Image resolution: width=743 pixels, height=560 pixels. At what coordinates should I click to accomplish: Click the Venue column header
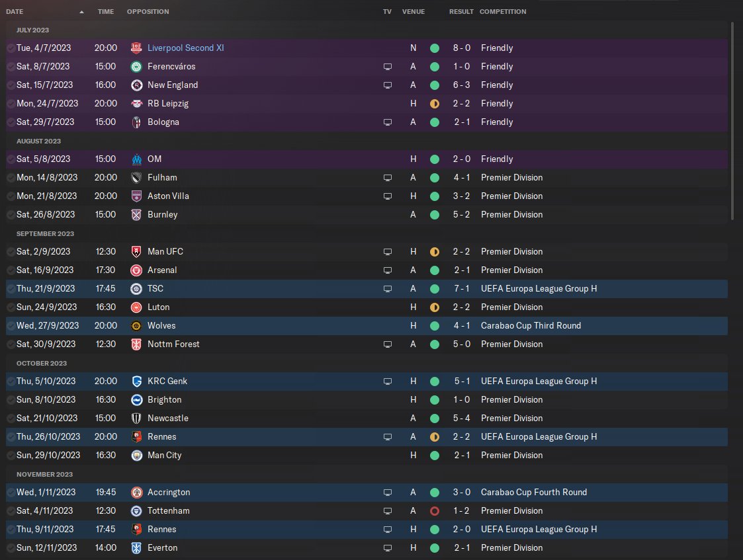pyautogui.click(x=414, y=12)
